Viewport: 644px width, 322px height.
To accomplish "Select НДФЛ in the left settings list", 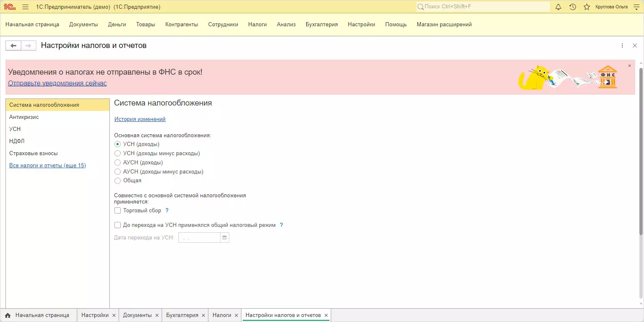I will tap(58, 141).
